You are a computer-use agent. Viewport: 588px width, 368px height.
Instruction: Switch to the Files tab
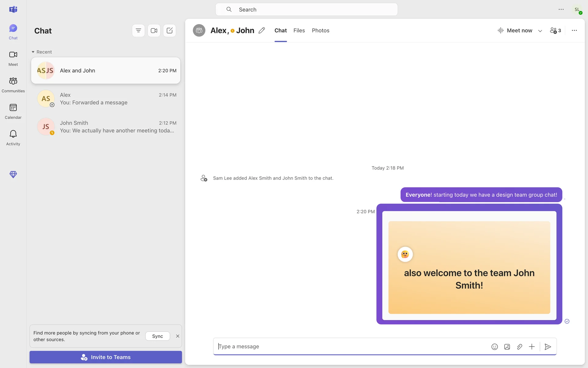click(x=299, y=30)
